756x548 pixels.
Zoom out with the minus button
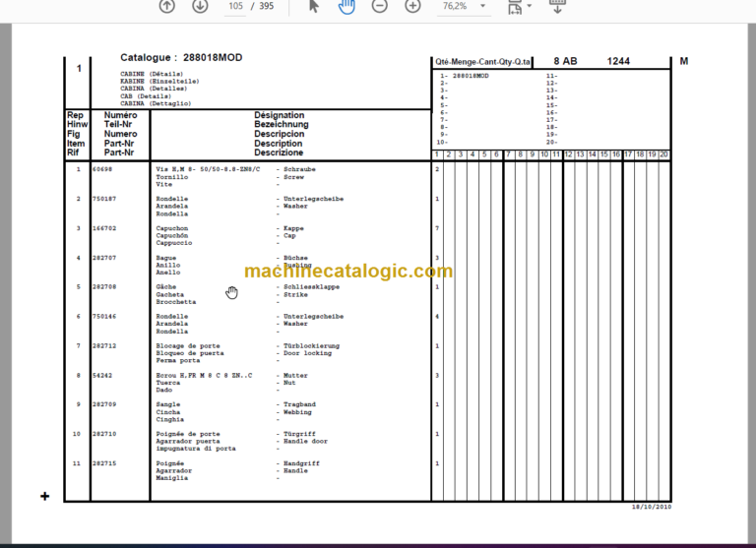(379, 6)
